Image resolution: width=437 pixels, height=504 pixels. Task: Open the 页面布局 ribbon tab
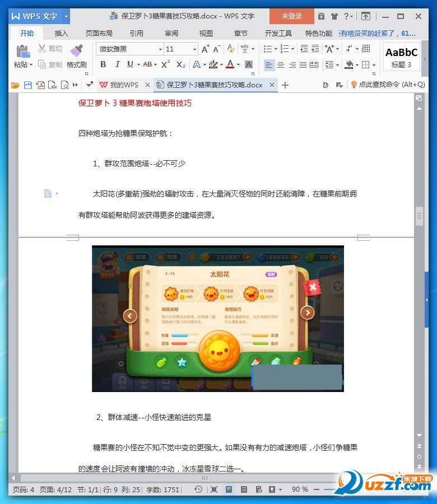point(99,34)
